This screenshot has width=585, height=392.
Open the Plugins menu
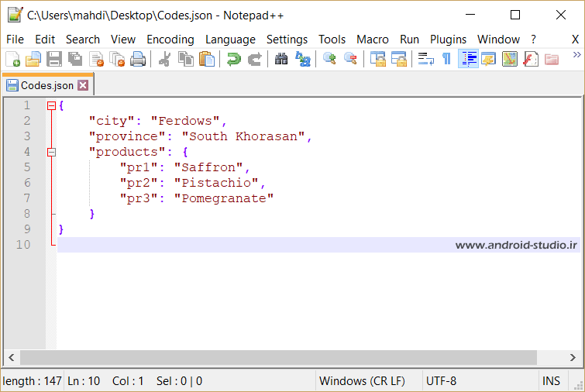(448, 40)
